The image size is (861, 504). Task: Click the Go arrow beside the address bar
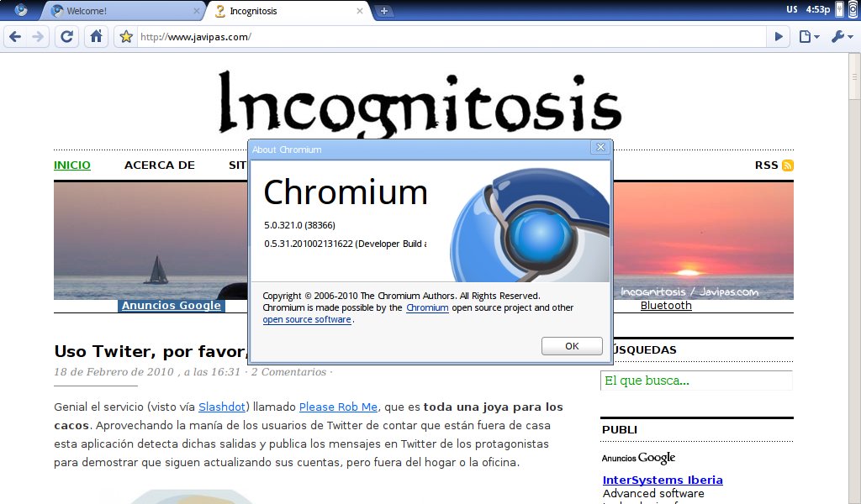[779, 37]
